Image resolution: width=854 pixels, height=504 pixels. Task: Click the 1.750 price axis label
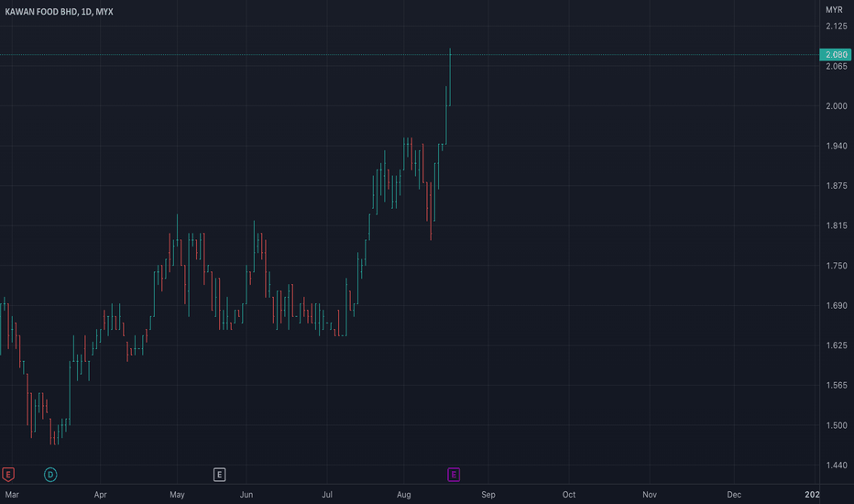(x=836, y=266)
